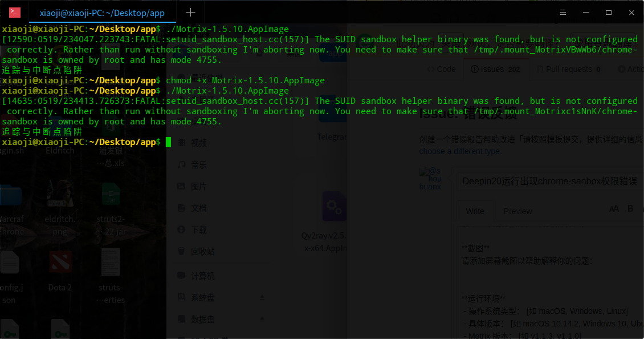The image size is (644, 339).
Task: Toggle bold formatting in the issue editor
Action: pos(629,209)
